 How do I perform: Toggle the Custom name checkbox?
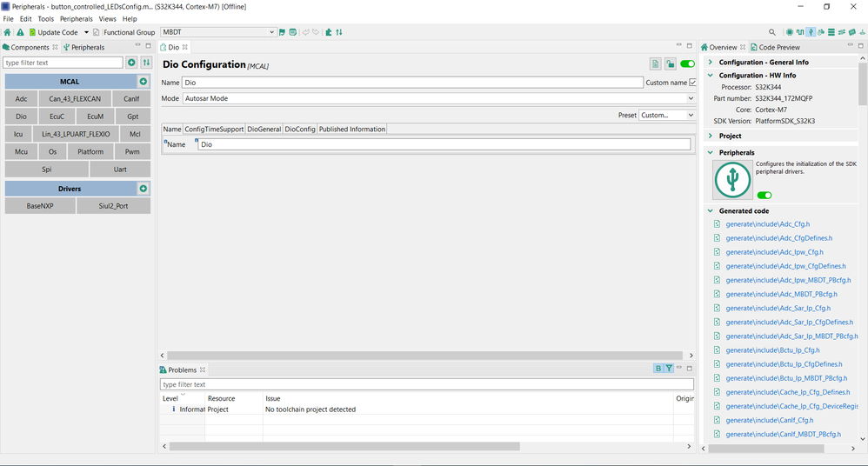point(692,83)
